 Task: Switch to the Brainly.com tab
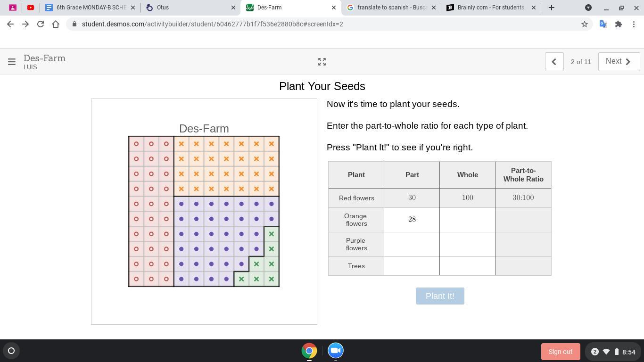tap(490, 8)
